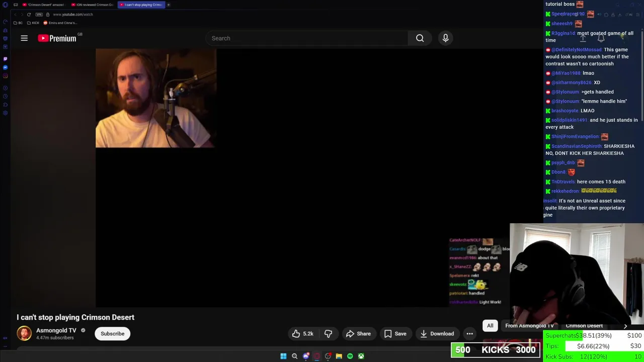Switch to 'IGN reviewed Crimson De' tab
The image size is (644, 362).
coord(92,5)
